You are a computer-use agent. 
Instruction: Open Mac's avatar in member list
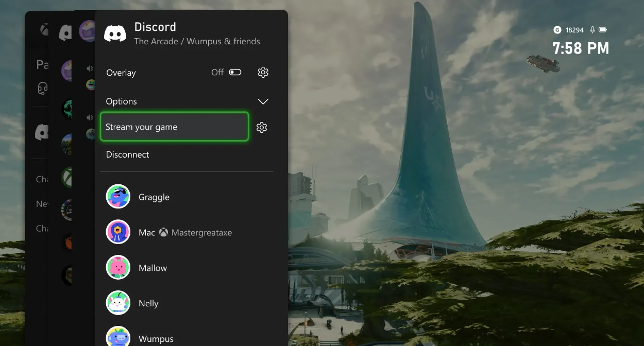tap(118, 232)
